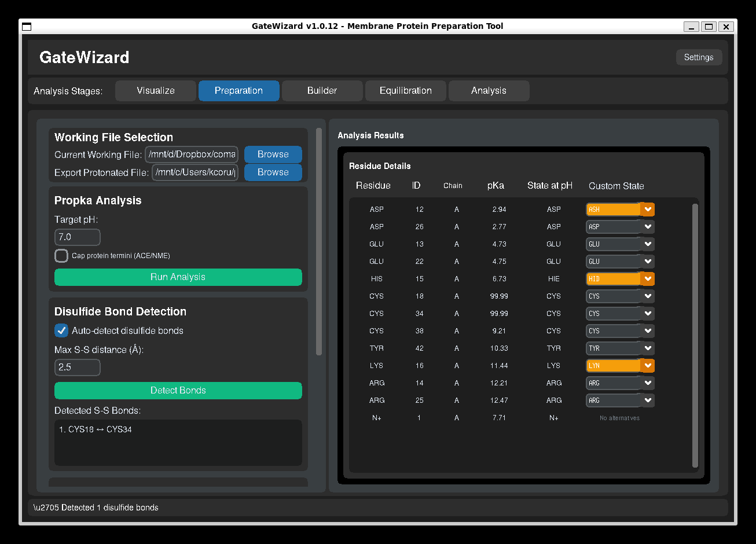Viewport: 756px width, 544px height.
Task: Open custom state dropdown for ASP 26
Action: tap(619, 227)
